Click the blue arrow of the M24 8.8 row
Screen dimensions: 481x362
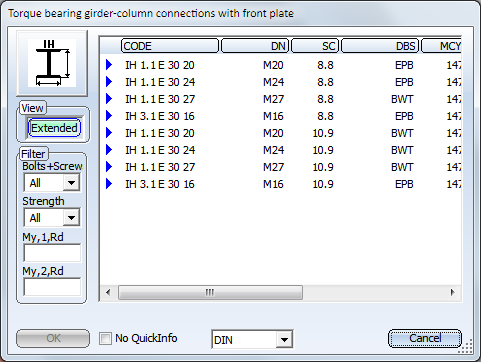109,82
